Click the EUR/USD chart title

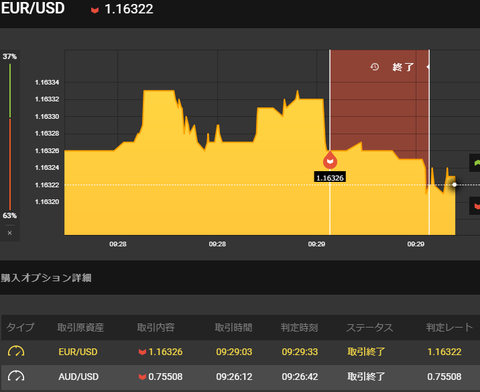coord(33,8)
